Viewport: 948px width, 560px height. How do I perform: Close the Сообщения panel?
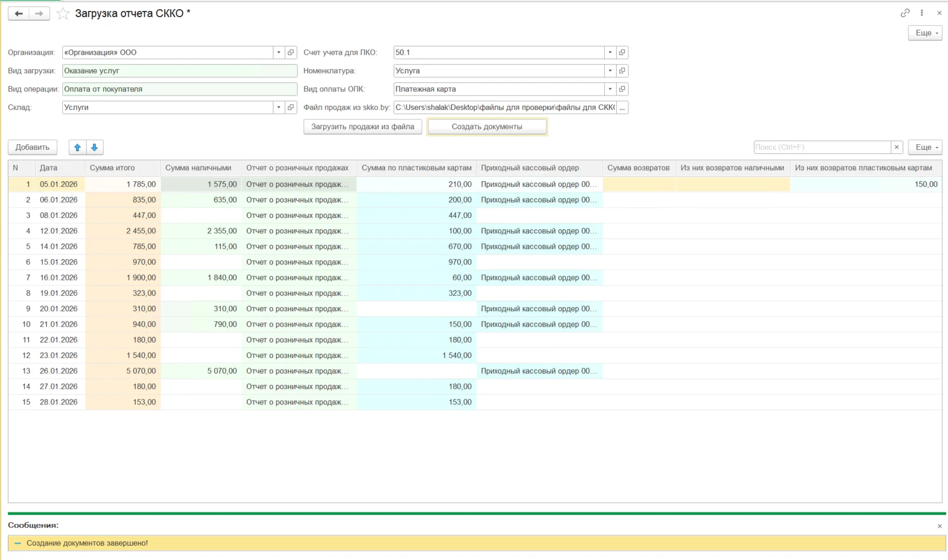pyautogui.click(x=939, y=526)
